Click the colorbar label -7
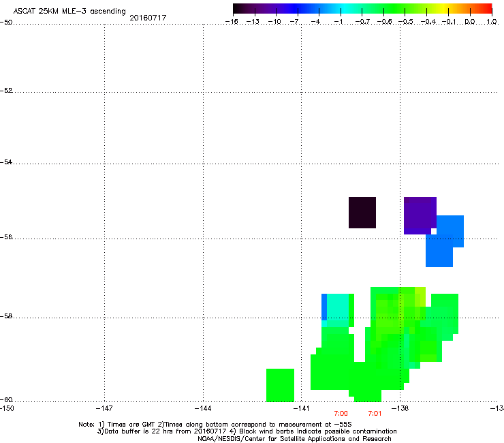The image size is (504, 443). pyautogui.click(x=295, y=22)
